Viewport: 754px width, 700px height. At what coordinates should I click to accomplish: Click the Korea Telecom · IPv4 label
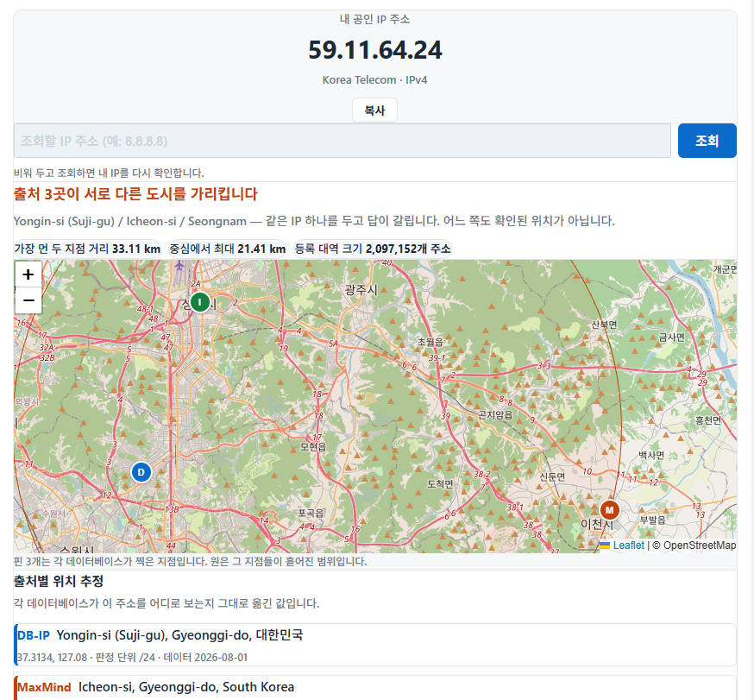tap(374, 80)
